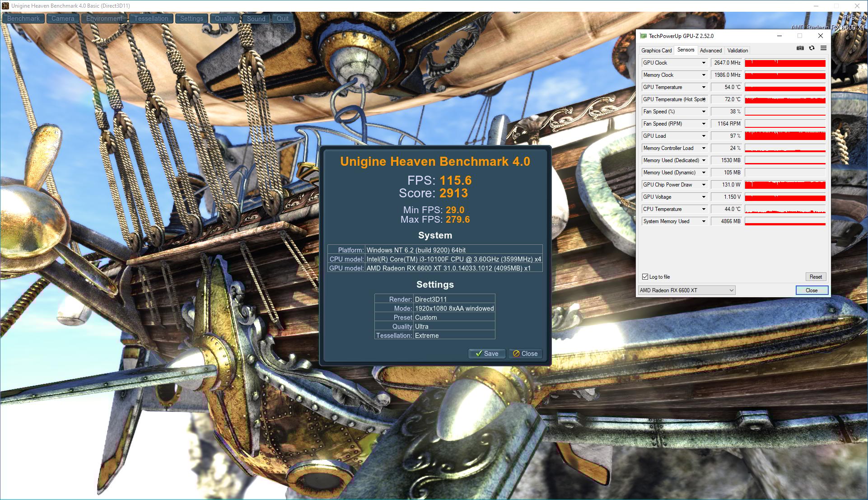Click the Unigine Heaven title bar icon
Image resolution: width=868 pixels, height=500 pixels.
tap(5, 6)
